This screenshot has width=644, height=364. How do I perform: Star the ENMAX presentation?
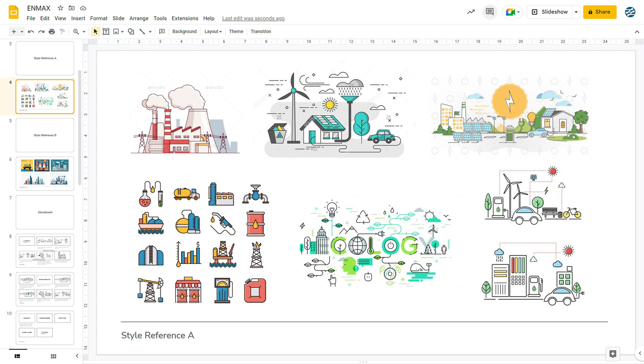tap(60, 8)
